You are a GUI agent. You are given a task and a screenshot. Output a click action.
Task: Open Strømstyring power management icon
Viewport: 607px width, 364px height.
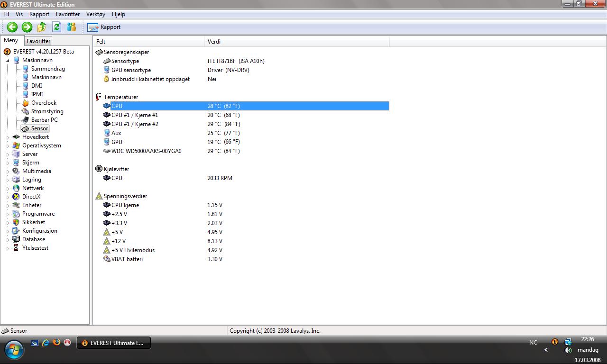(x=26, y=111)
